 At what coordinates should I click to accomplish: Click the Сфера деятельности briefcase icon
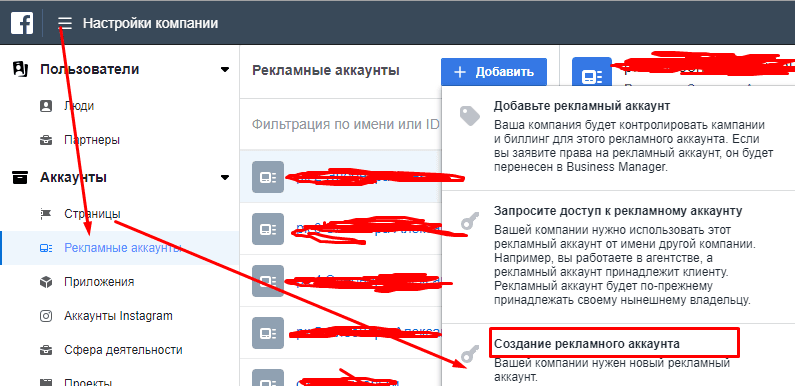pos(46,350)
